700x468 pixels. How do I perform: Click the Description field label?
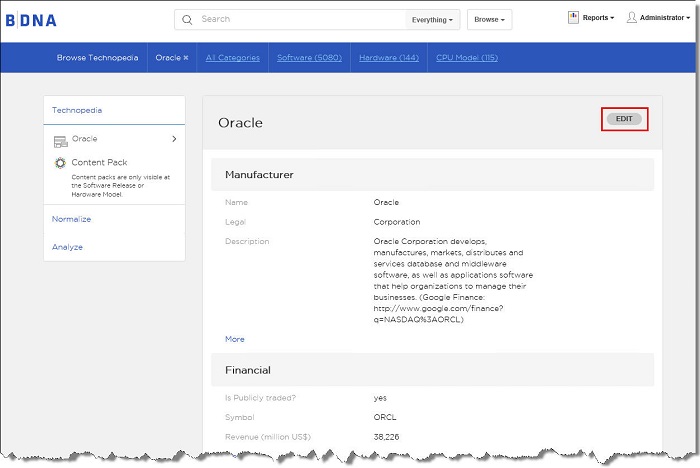tap(247, 241)
